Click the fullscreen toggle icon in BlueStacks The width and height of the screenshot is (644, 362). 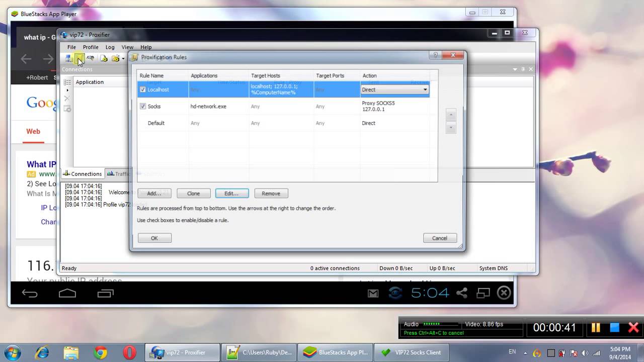pos(483,293)
